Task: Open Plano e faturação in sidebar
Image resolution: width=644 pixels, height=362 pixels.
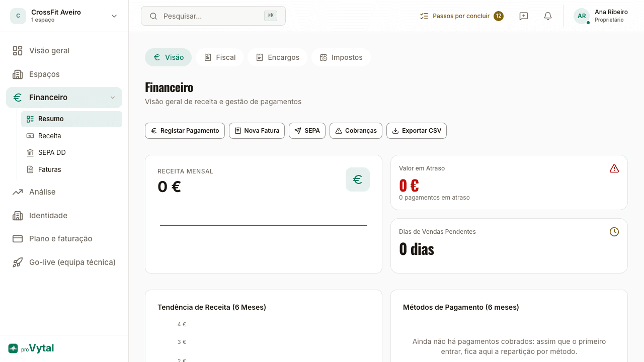Action: [64, 239]
